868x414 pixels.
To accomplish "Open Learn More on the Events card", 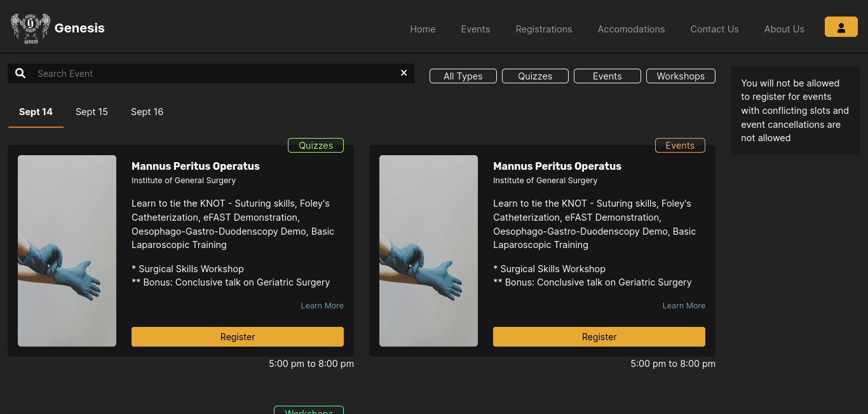I will [x=683, y=306].
